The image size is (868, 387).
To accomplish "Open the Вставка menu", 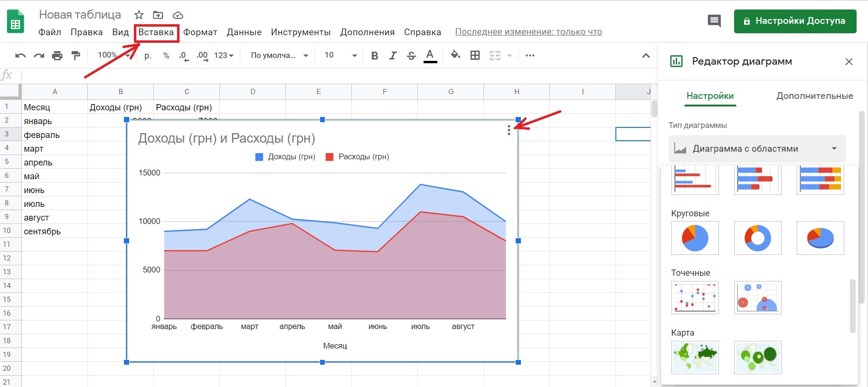I will [x=156, y=32].
